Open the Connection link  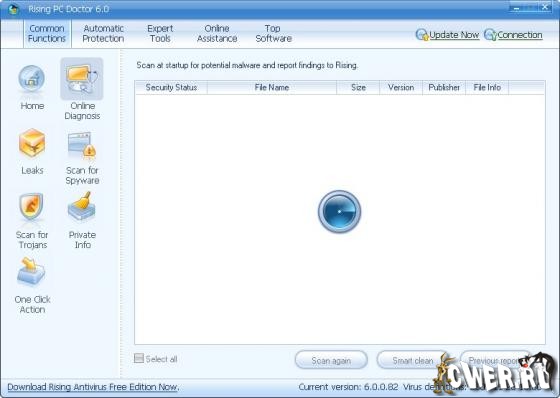(520, 35)
